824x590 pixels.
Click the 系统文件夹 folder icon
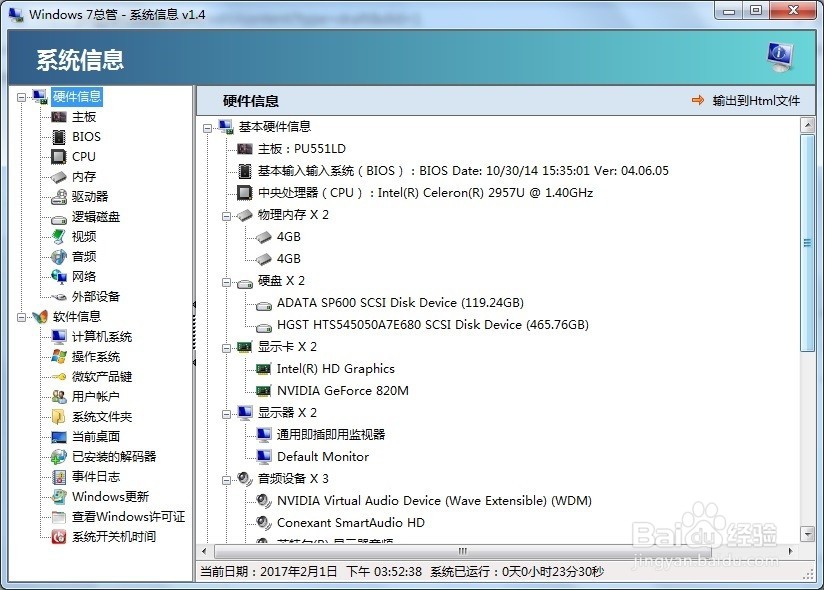pos(59,416)
